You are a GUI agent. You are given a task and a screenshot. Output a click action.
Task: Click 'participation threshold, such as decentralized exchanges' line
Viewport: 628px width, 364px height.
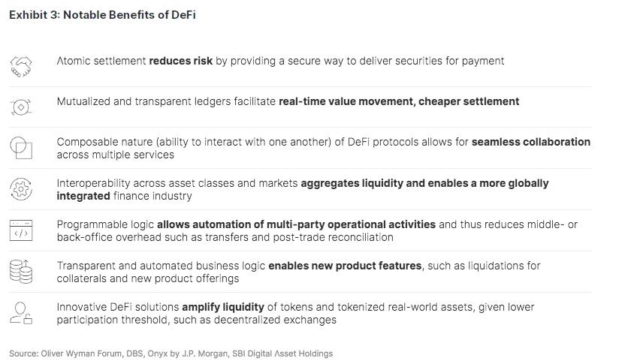(196, 320)
